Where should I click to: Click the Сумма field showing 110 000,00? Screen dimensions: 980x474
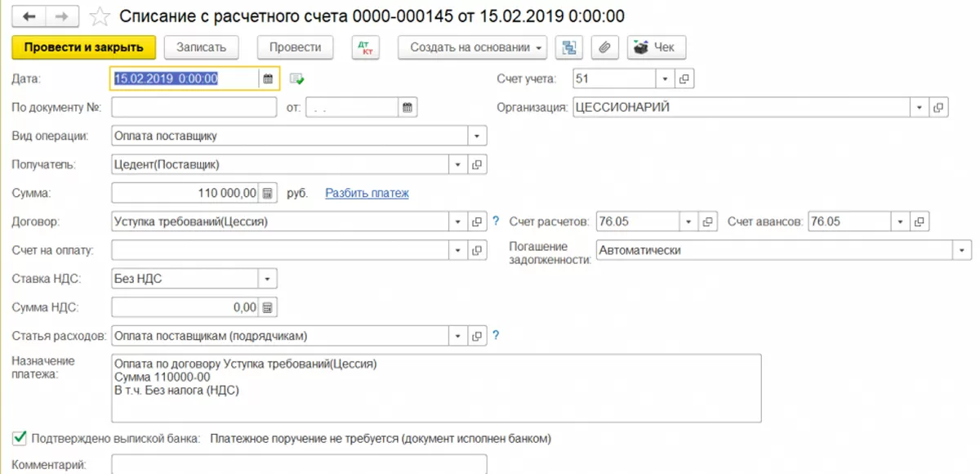point(185,194)
